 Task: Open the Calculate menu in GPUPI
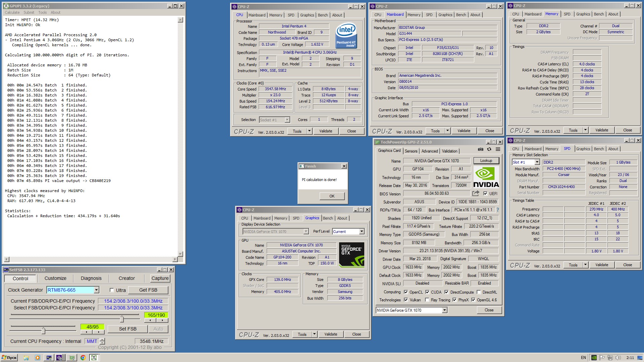click(12, 12)
